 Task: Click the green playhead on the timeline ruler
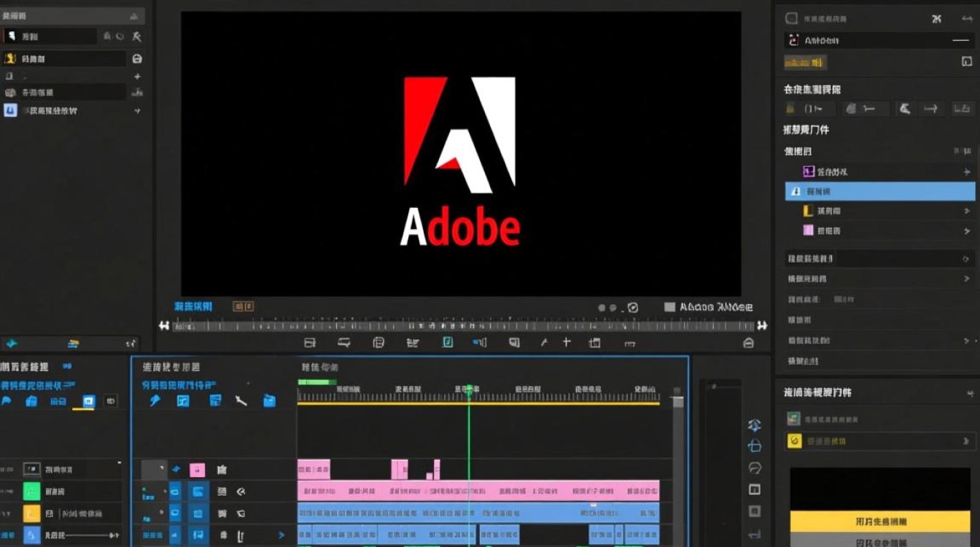pyautogui.click(x=469, y=390)
